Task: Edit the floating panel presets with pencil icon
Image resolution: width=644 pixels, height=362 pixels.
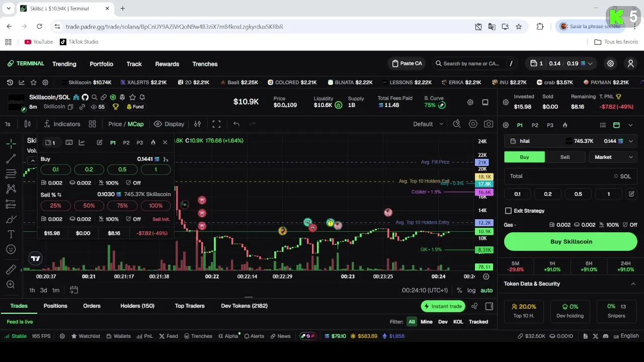Action: click(x=100, y=142)
